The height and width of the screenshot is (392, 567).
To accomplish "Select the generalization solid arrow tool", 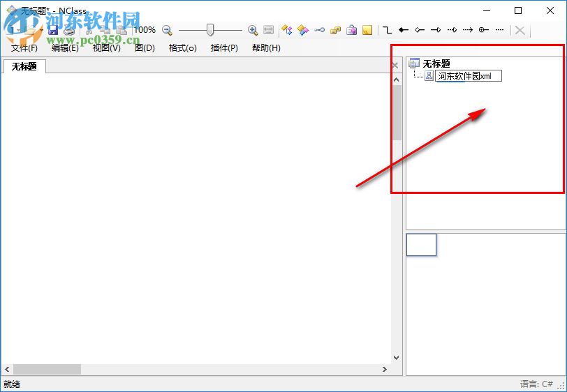I will pyautogui.click(x=436, y=30).
